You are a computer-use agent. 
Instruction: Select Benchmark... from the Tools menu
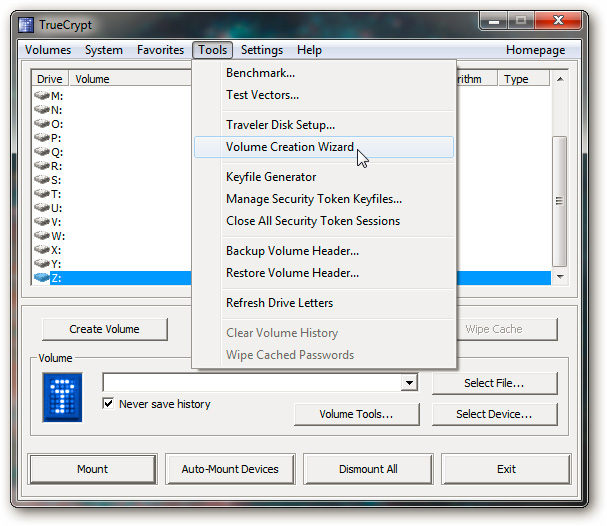coord(260,73)
